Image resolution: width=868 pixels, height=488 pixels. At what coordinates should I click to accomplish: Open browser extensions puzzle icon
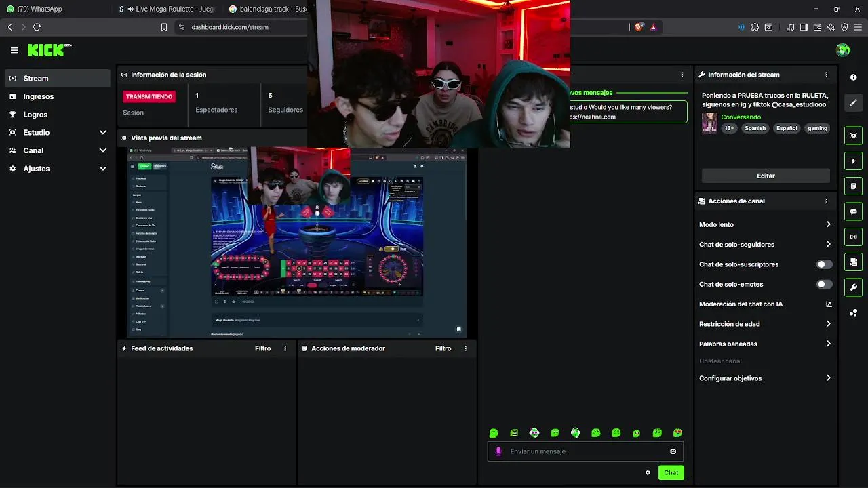[x=755, y=27]
